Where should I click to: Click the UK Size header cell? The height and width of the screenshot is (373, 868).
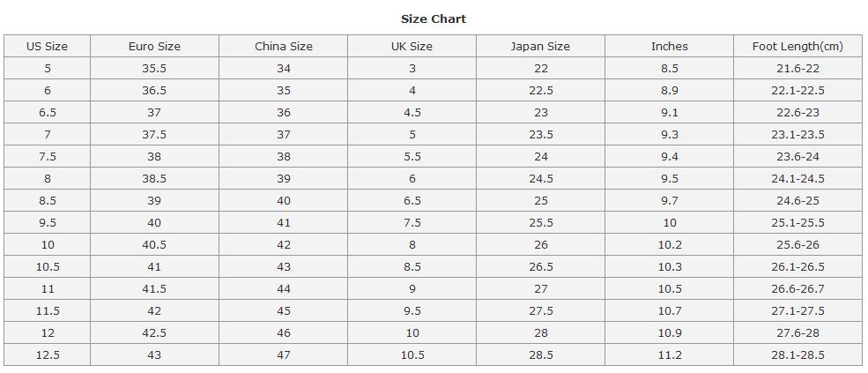pos(412,46)
